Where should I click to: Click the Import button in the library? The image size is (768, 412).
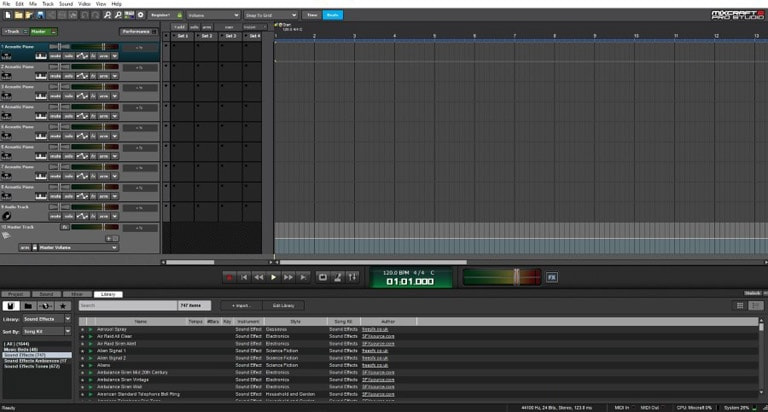tap(240, 305)
